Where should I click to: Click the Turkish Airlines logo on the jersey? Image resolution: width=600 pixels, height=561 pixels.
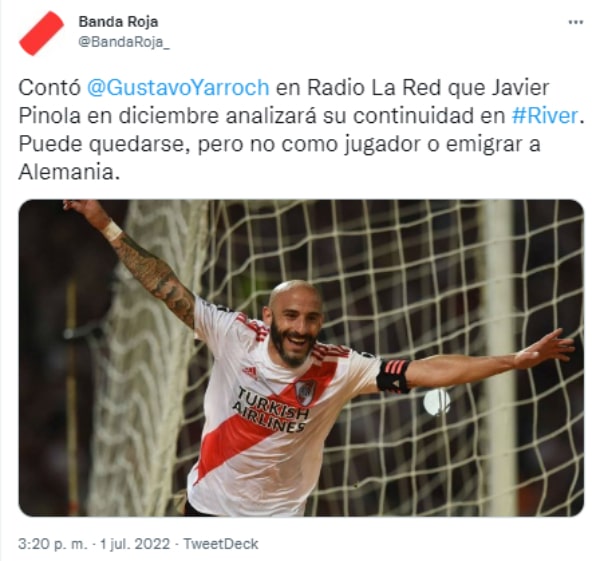tap(271, 410)
